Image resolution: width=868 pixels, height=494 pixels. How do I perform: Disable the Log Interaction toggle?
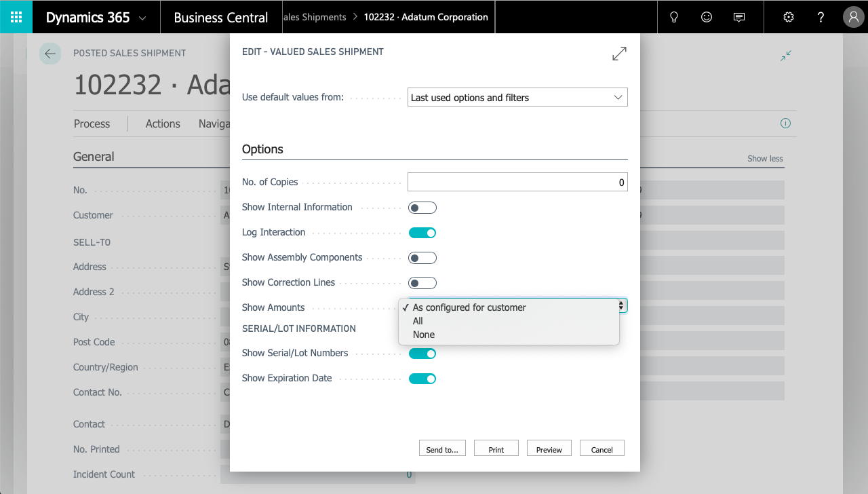coord(422,232)
